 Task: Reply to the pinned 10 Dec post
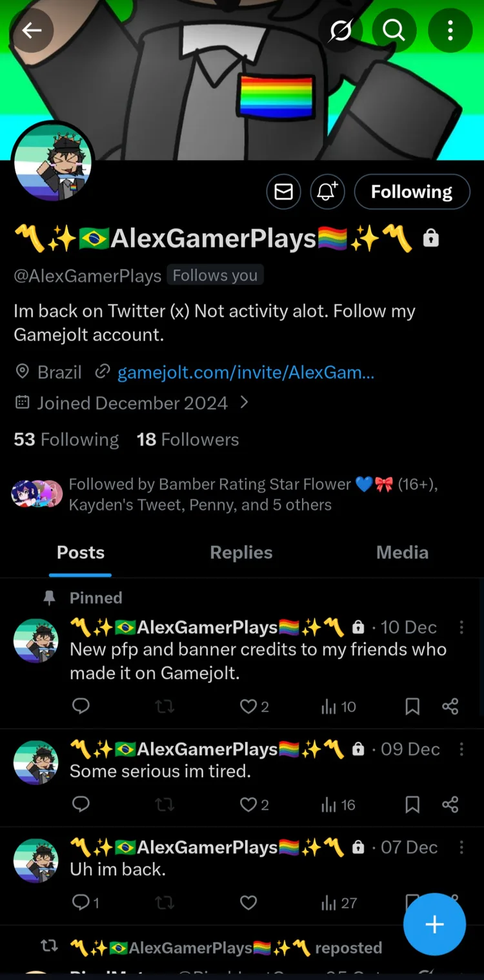pyautogui.click(x=81, y=707)
